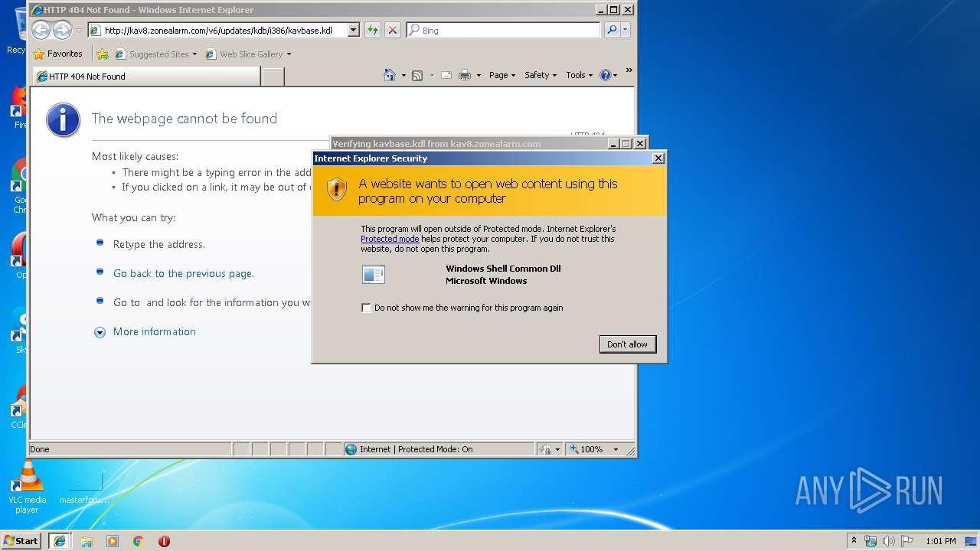The width and height of the screenshot is (980, 551).
Task: Open Windows Explorer folder taskbar icon
Action: click(x=87, y=541)
